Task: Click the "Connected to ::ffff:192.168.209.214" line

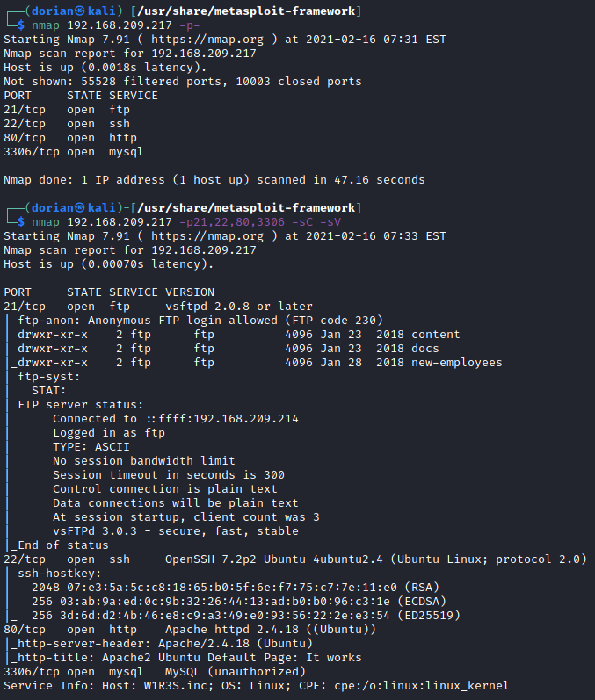Action: coord(176,418)
